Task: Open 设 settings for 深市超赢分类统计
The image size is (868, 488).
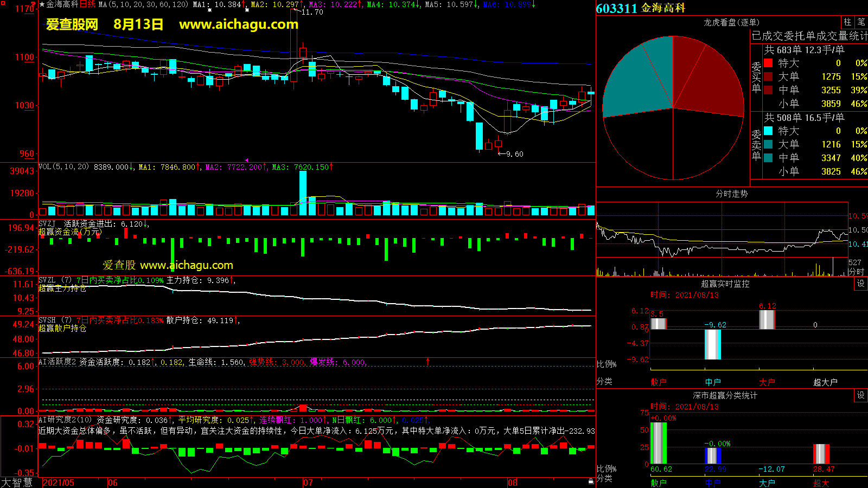Action: point(860,395)
